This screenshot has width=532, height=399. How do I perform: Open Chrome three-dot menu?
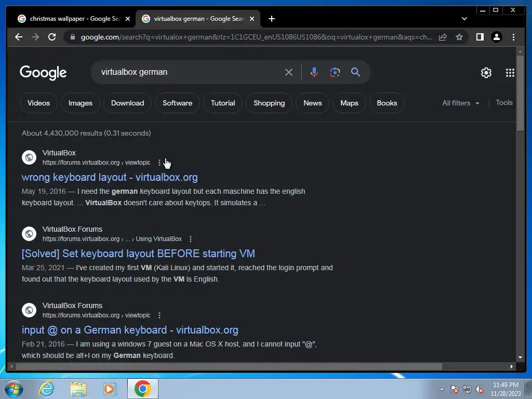coord(513,37)
